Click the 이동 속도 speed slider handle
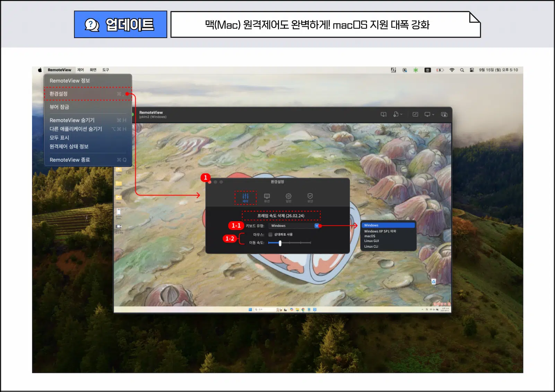555x392 pixels. coord(279,243)
